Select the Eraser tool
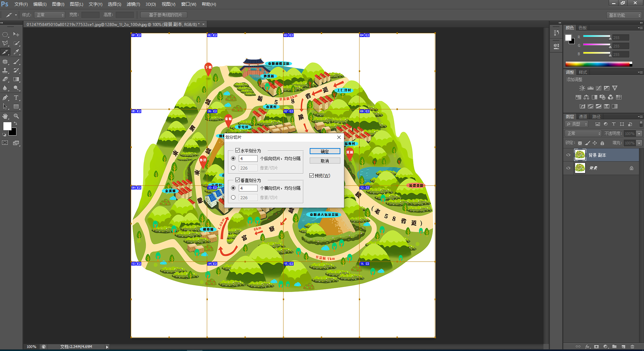 [5, 79]
